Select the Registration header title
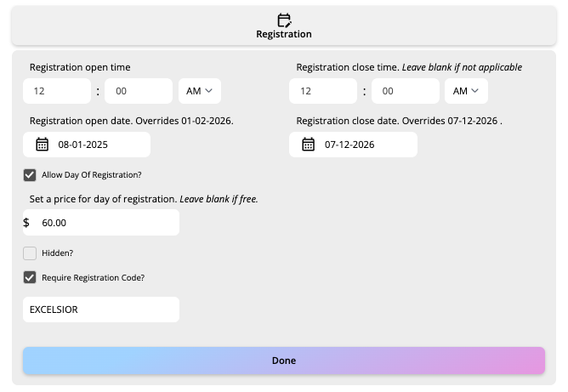Viewport: 568px width, 392px height. (284, 35)
